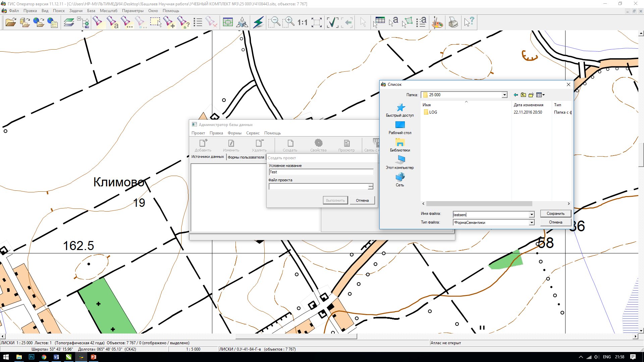Image resolution: width=644 pixels, height=362 pixels.
Task: Open Сеть in sidebar
Action: click(x=400, y=180)
